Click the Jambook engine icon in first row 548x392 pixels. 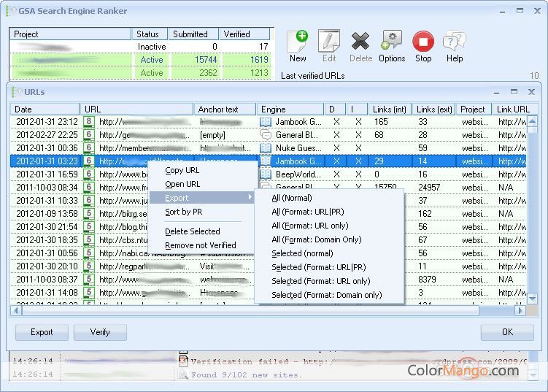click(x=266, y=122)
